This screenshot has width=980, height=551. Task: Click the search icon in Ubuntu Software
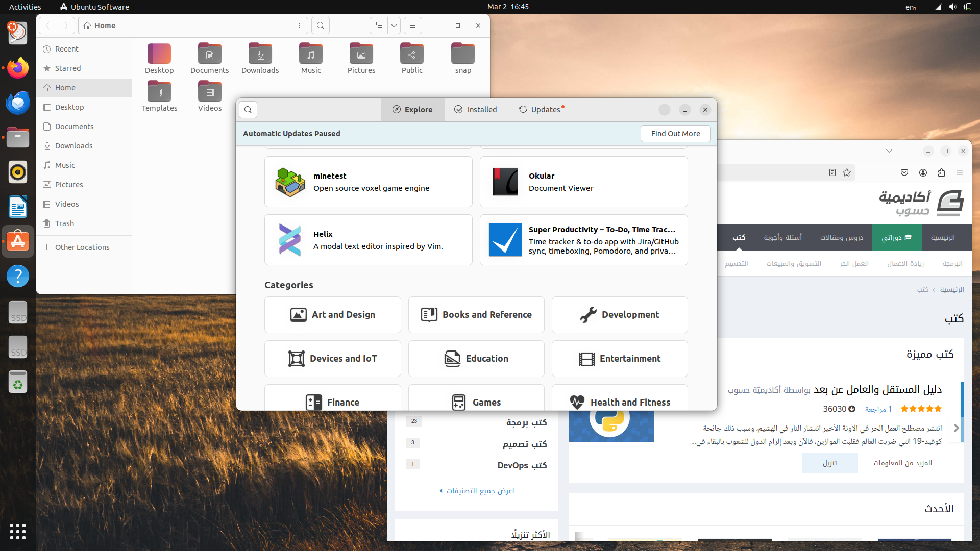pos(248,110)
